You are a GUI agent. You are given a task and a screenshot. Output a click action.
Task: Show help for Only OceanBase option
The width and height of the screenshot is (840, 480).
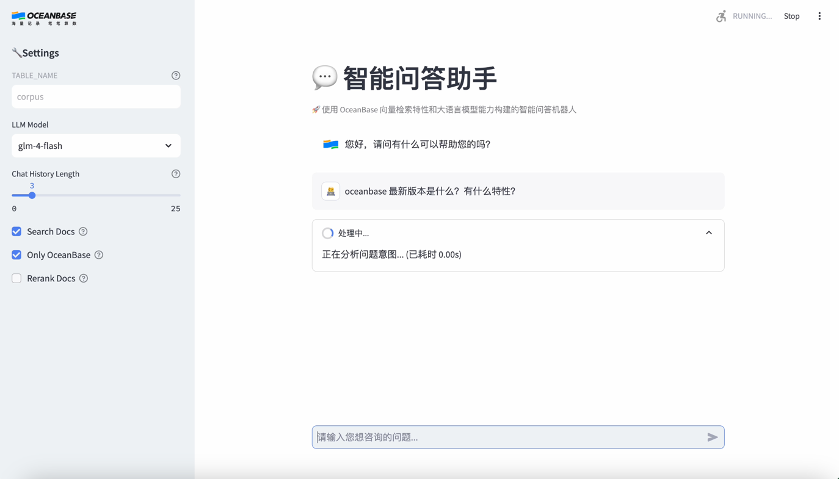click(99, 255)
